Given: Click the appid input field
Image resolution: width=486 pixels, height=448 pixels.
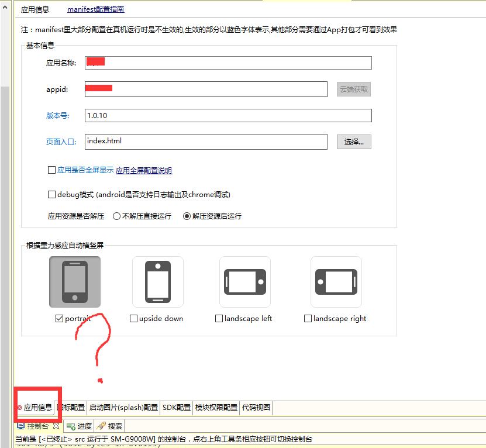Looking at the screenshot, I should pos(206,89).
